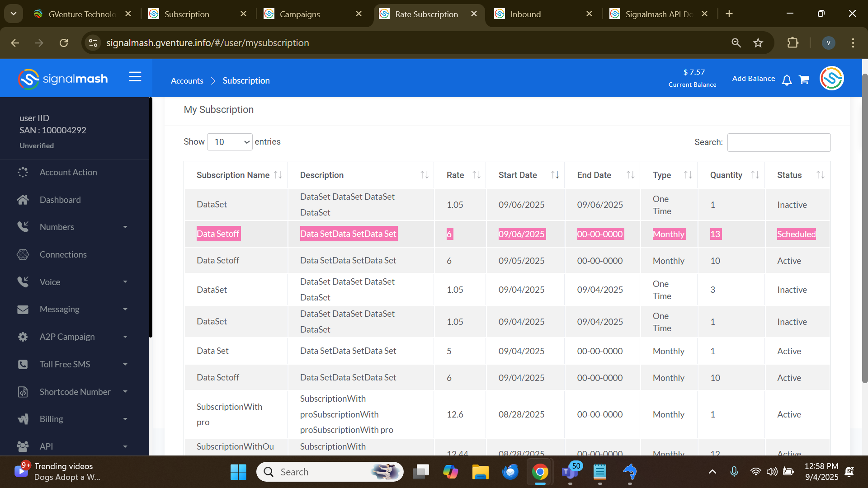Image resolution: width=868 pixels, height=488 pixels.
Task: Click the Account Action sidebar item
Action: pyautogui.click(x=68, y=172)
